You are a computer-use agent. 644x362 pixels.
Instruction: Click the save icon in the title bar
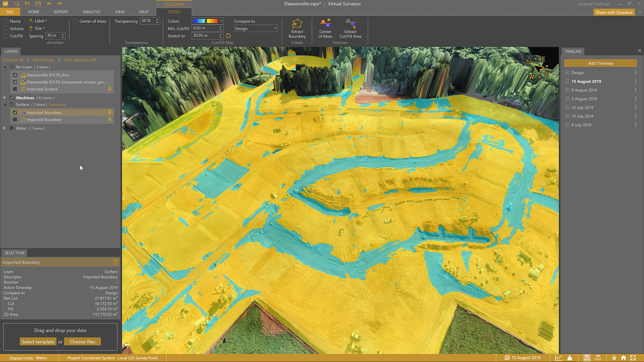coord(38,4)
